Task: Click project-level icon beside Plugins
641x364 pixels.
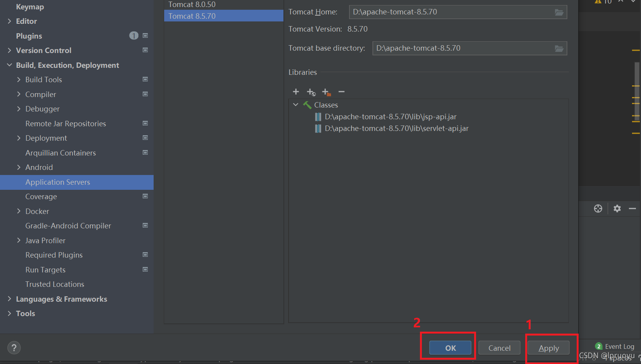Action: coord(145,35)
